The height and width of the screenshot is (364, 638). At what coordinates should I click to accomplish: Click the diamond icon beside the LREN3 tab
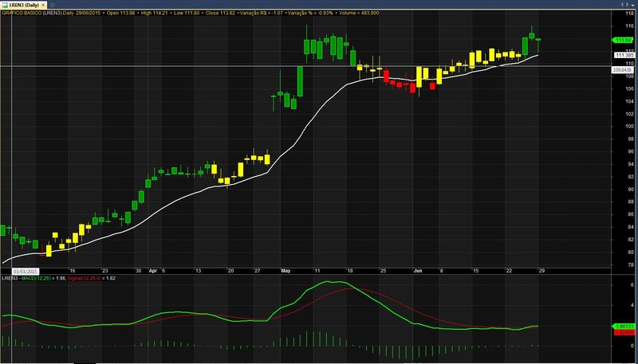coord(53,5)
